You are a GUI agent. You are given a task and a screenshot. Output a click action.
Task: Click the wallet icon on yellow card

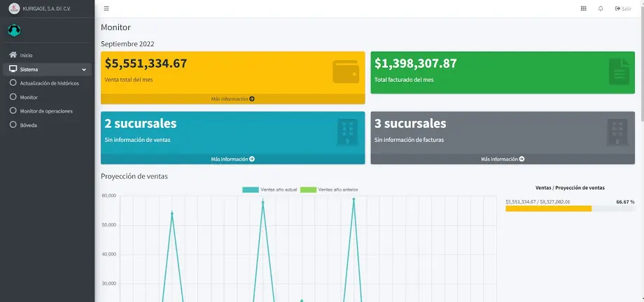tap(346, 72)
